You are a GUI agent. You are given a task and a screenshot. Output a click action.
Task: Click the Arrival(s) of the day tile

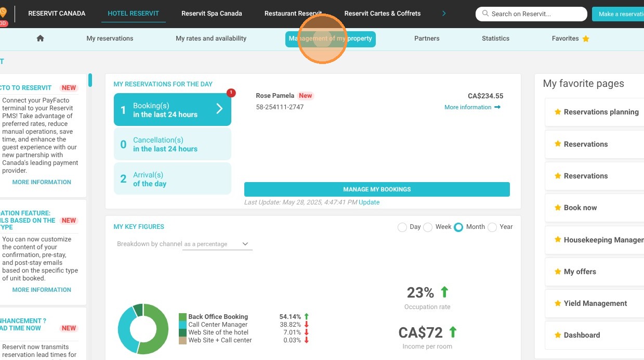(x=173, y=179)
